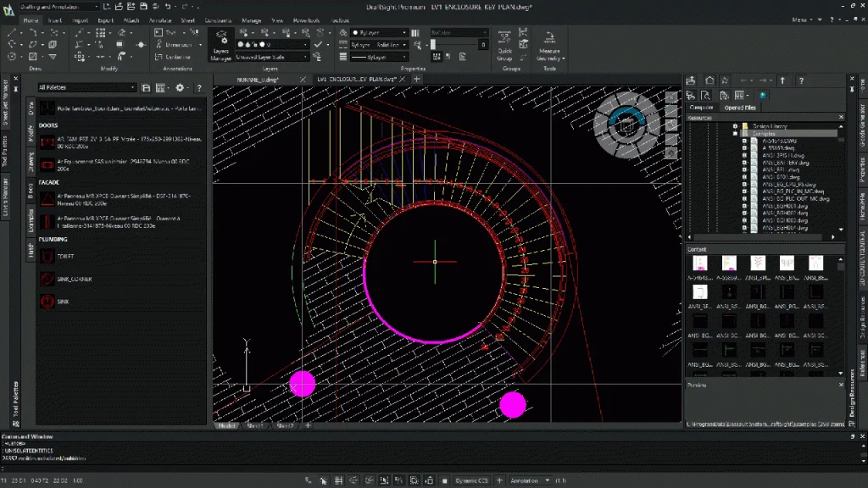This screenshot has width=868, height=488.
Task: Toggle Snap mode in status bar
Action: [x=323, y=480]
